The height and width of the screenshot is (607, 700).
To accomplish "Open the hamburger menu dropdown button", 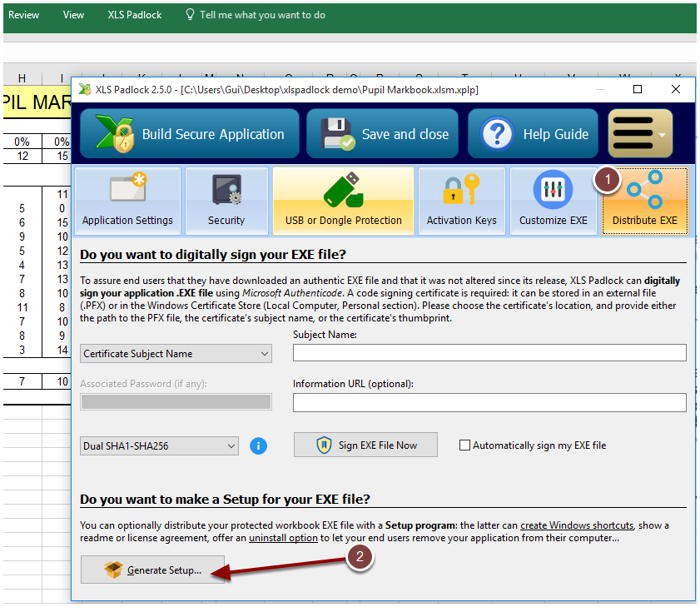I will (640, 134).
